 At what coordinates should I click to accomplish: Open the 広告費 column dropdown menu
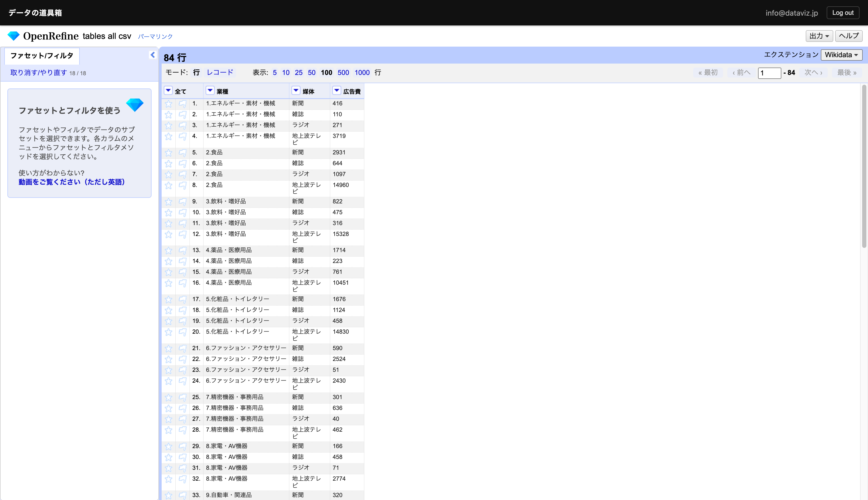[336, 91]
